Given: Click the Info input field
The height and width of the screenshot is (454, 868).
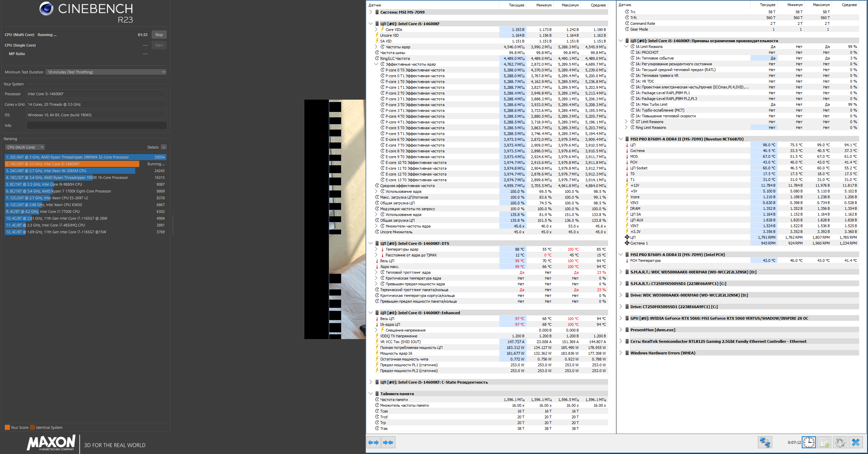Looking at the screenshot, I should (x=96, y=125).
